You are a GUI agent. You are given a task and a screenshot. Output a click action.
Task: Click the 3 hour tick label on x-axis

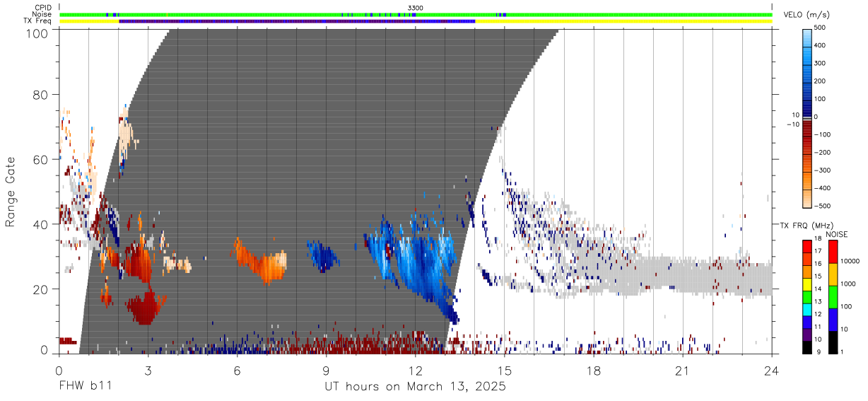coord(148,370)
